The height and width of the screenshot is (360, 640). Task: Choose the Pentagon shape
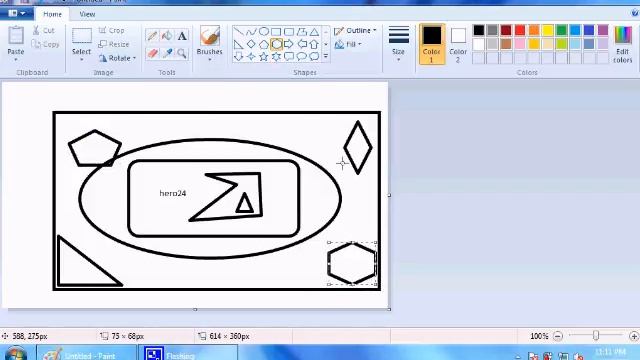(x=264, y=44)
